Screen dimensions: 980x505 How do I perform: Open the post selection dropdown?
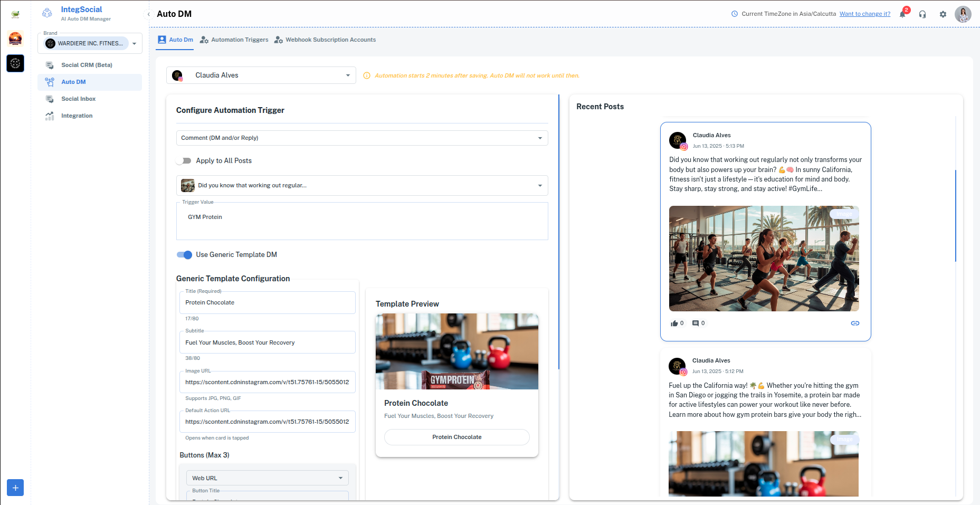[362, 185]
